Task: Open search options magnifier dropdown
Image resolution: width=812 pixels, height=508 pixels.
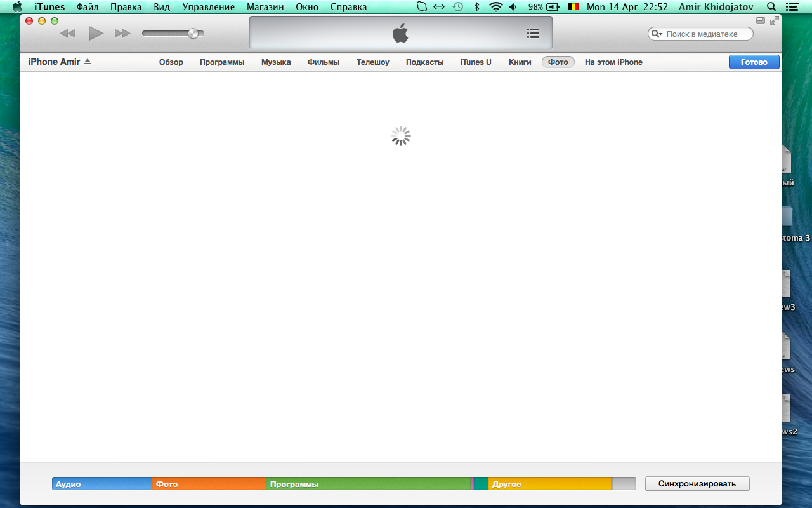Action: pyautogui.click(x=657, y=34)
